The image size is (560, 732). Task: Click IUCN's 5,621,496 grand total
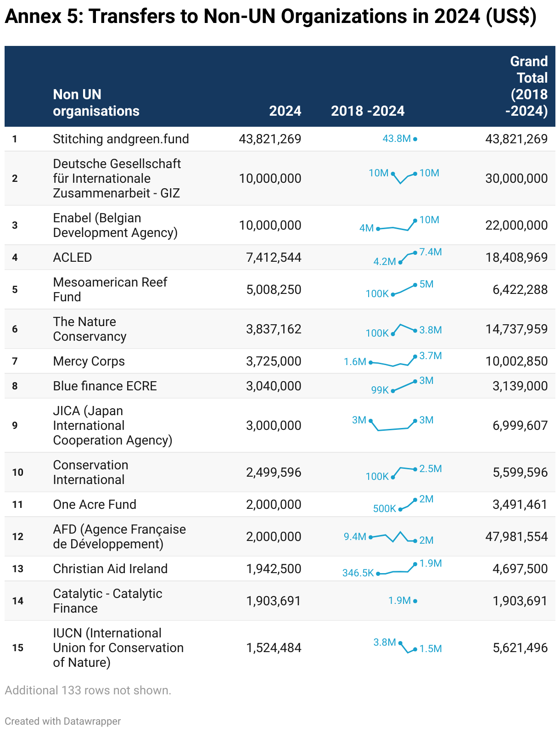pyautogui.click(x=520, y=648)
